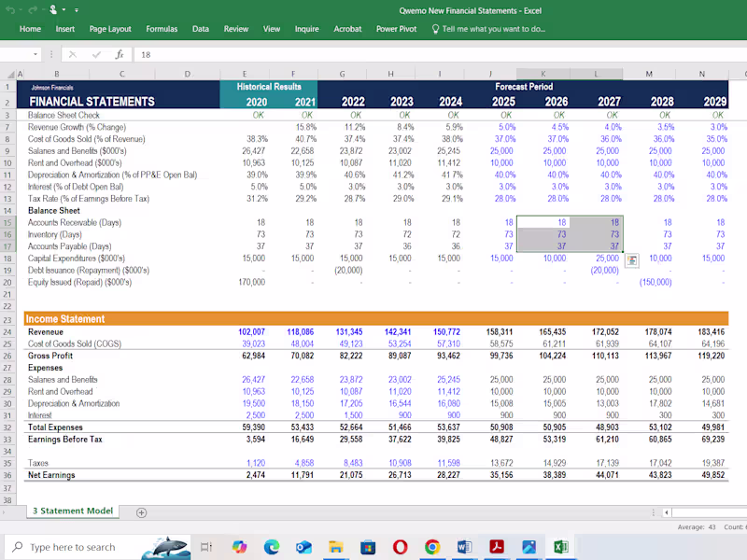Confirm entry with formula bar checkmark
The image size is (747, 560).
[96, 54]
